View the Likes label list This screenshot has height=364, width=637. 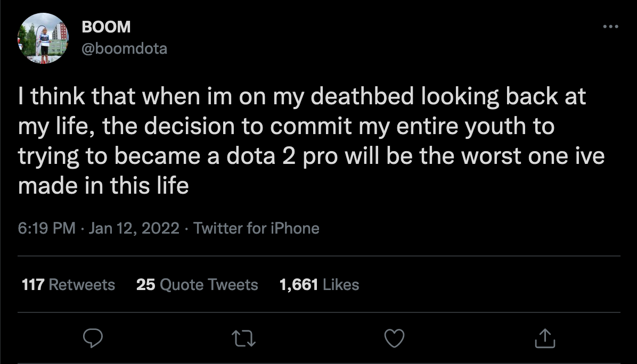tap(341, 285)
